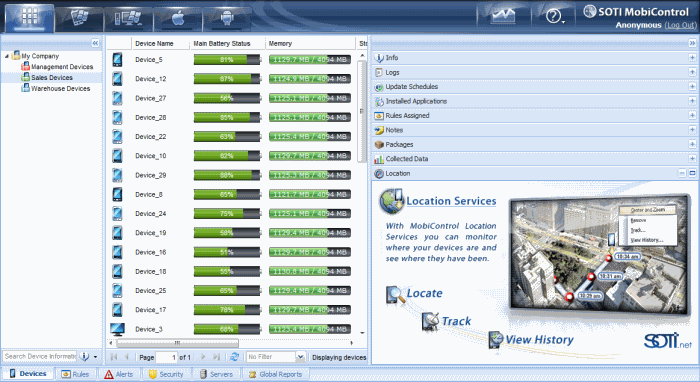Screen dimensions: 700x382
Task: Go to the last page arrow
Action: tap(216, 357)
